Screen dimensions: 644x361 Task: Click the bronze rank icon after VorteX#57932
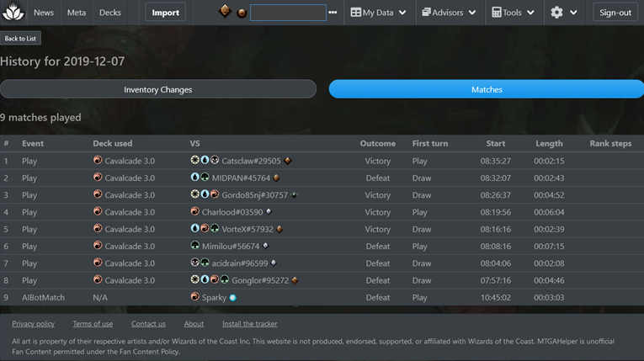click(279, 229)
